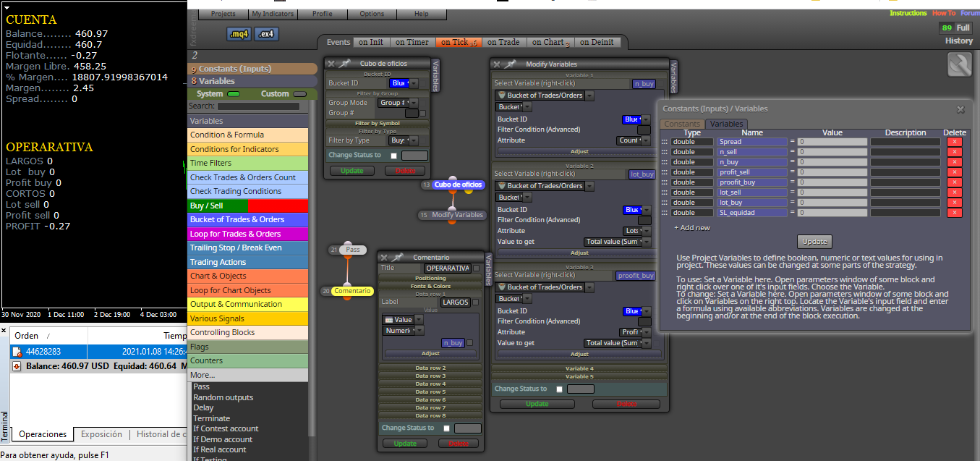Expand the Data row 2 section

click(x=430, y=368)
